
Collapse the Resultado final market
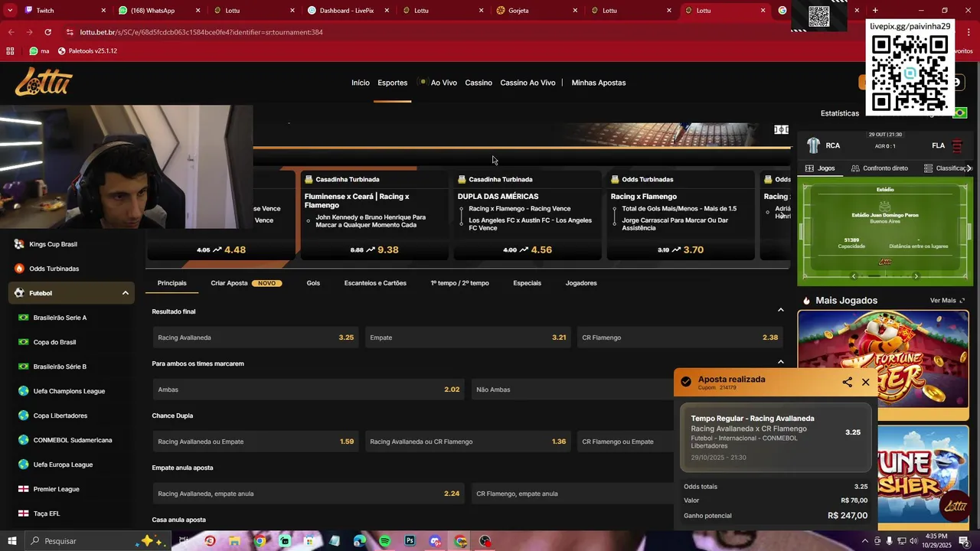[780, 310]
